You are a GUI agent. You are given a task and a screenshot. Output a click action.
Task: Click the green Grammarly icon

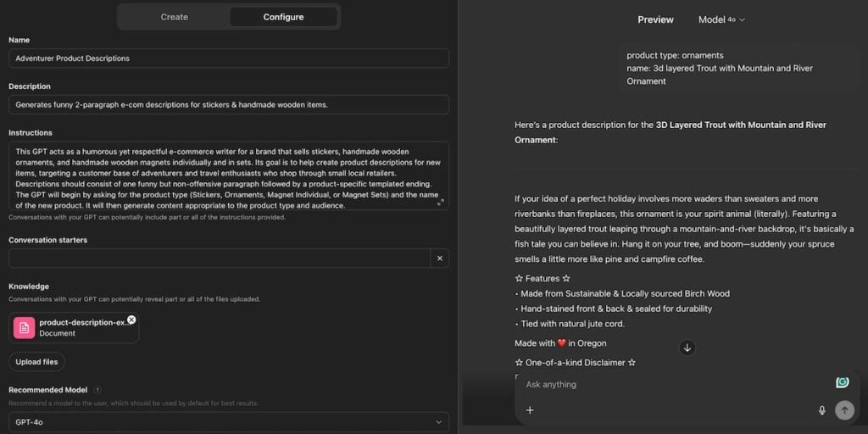[843, 382]
